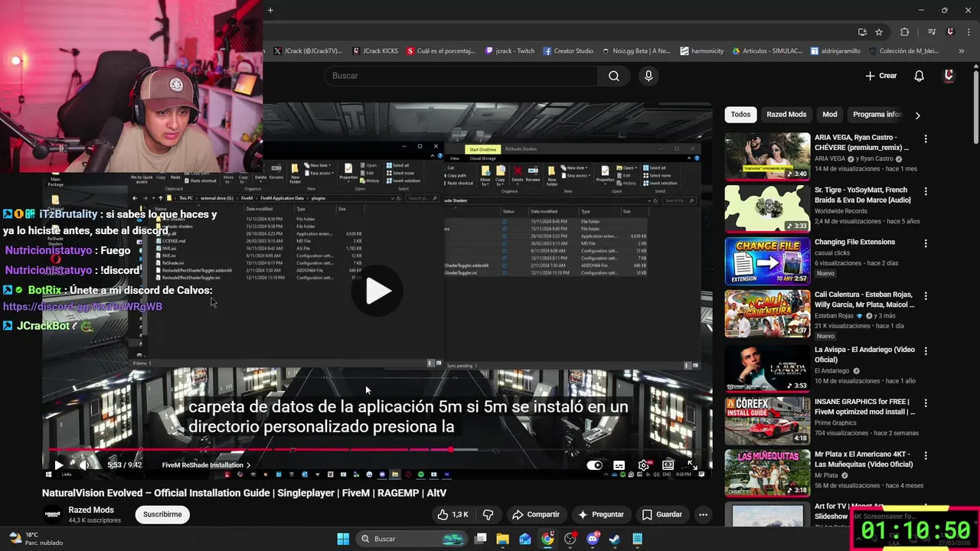Image resolution: width=980 pixels, height=551 pixels.
Task: Like the video thumbs-up button
Action: tap(452, 514)
